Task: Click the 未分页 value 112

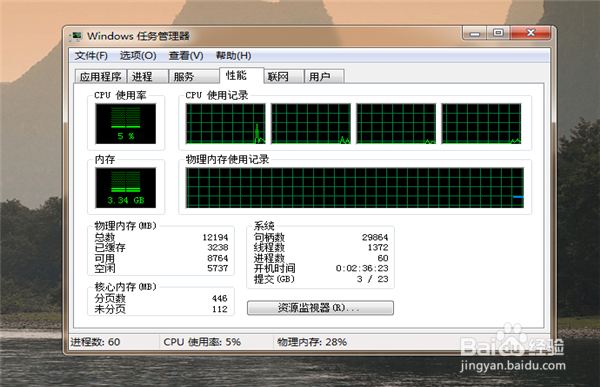Action: [x=220, y=309]
